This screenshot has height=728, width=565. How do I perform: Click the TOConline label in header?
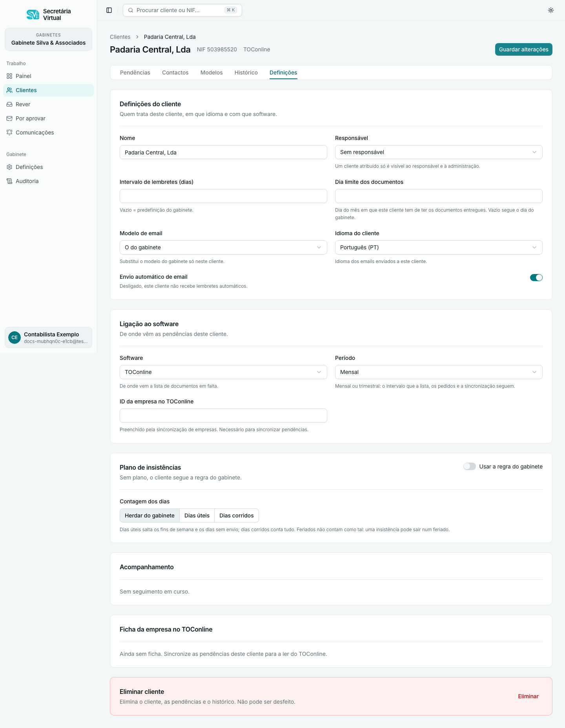click(x=257, y=49)
